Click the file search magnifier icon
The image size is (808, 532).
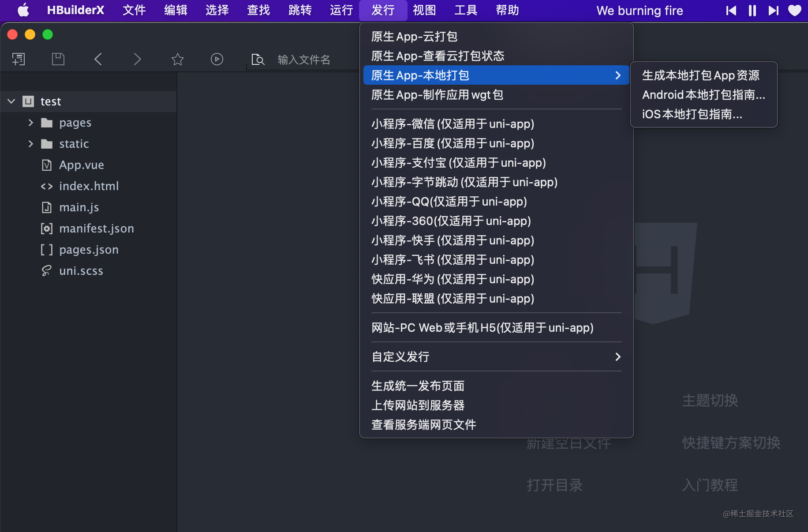click(258, 59)
